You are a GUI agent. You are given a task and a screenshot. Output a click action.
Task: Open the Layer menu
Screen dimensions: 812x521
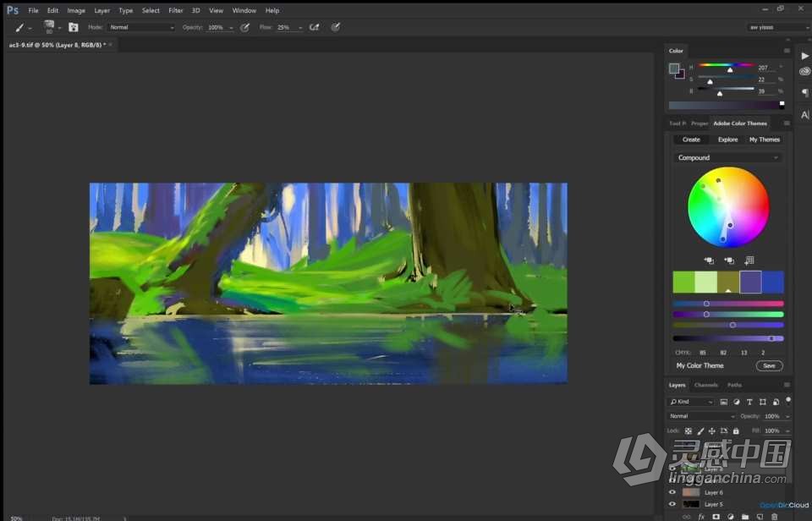click(102, 10)
